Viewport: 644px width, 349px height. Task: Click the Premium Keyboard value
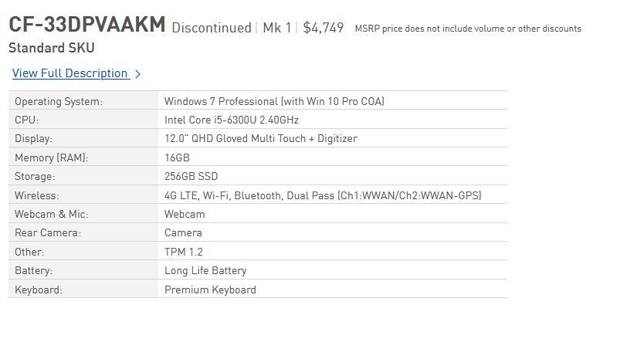pos(210,290)
